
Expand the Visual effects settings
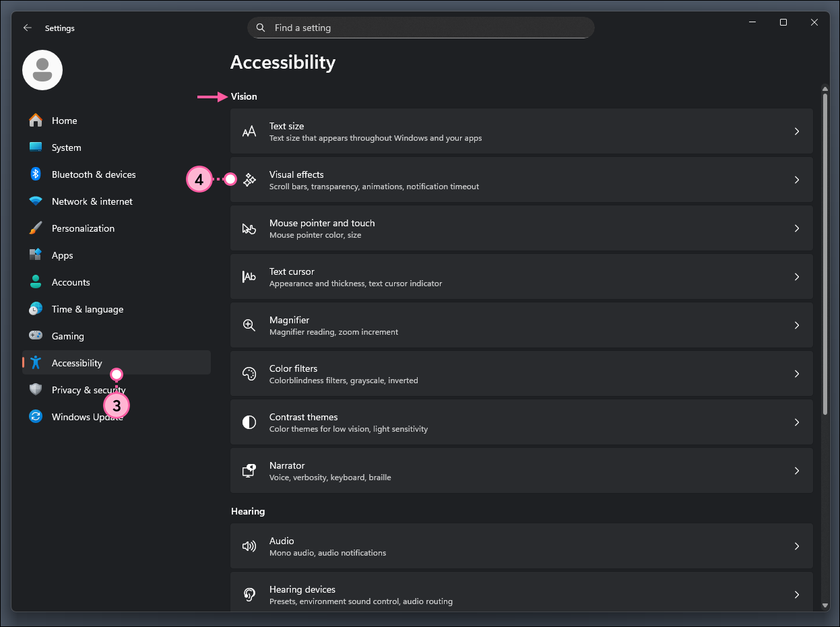(x=521, y=179)
